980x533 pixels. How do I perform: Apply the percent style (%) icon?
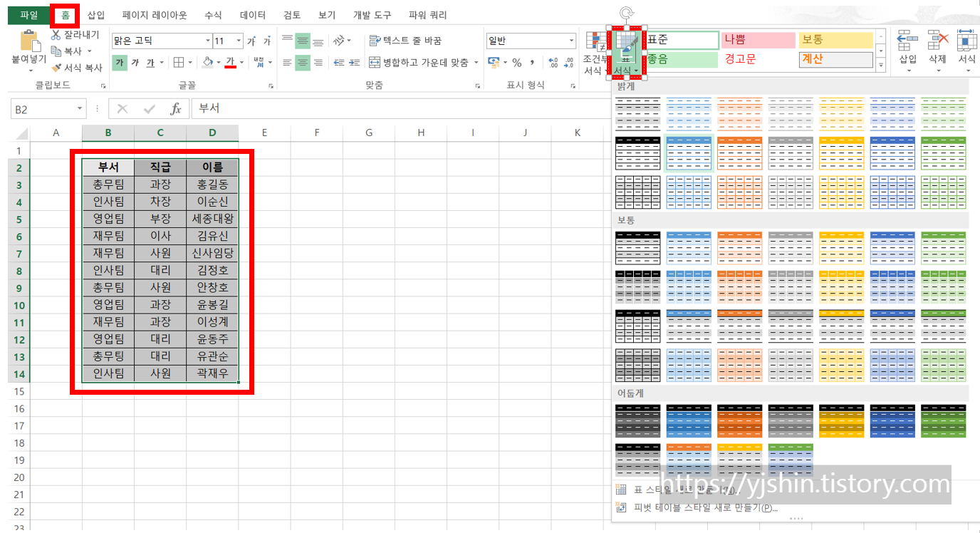point(517,63)
